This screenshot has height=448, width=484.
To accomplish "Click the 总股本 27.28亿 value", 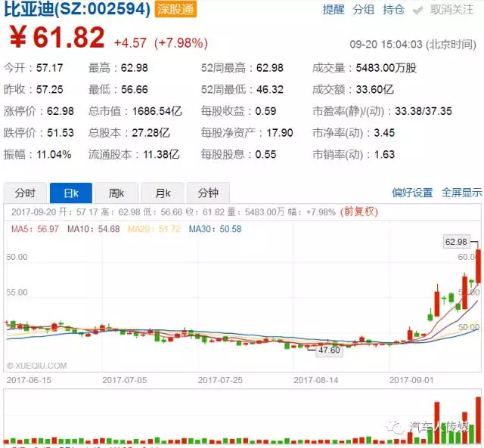I will click(x=129, y=132).
